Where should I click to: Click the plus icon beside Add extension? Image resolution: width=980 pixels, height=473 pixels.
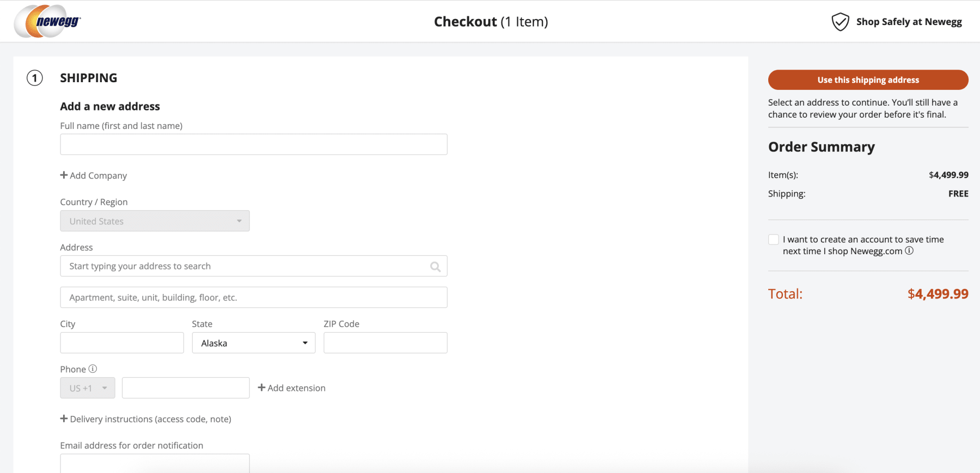tap(262, 388)
